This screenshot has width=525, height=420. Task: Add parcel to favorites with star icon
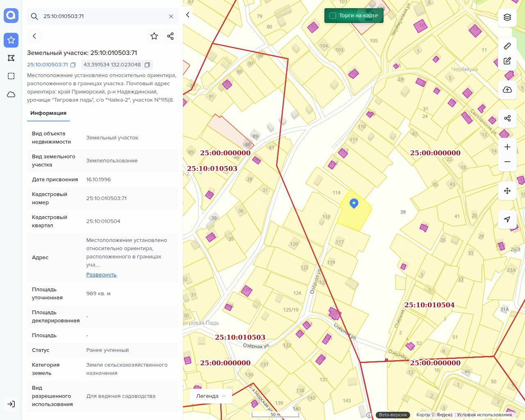pos(154,36)
